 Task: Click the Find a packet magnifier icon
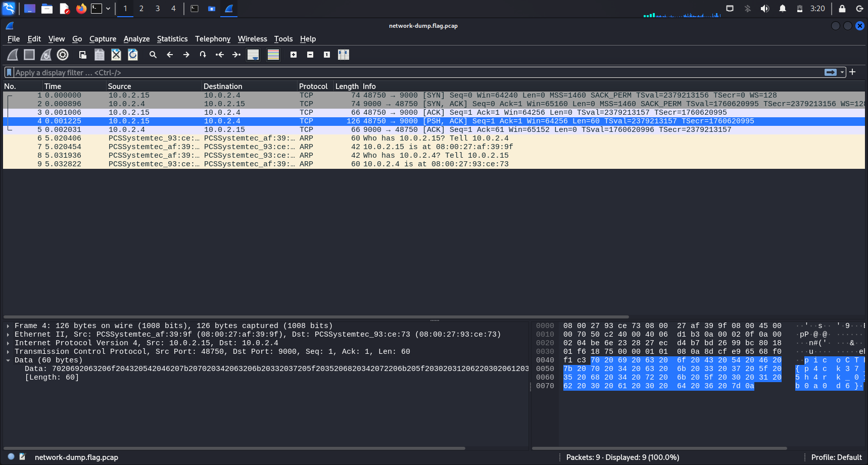coord(153,55)
